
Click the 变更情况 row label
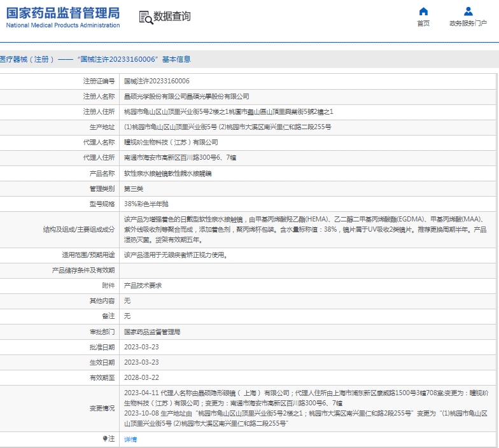click(x=102, y=409)
